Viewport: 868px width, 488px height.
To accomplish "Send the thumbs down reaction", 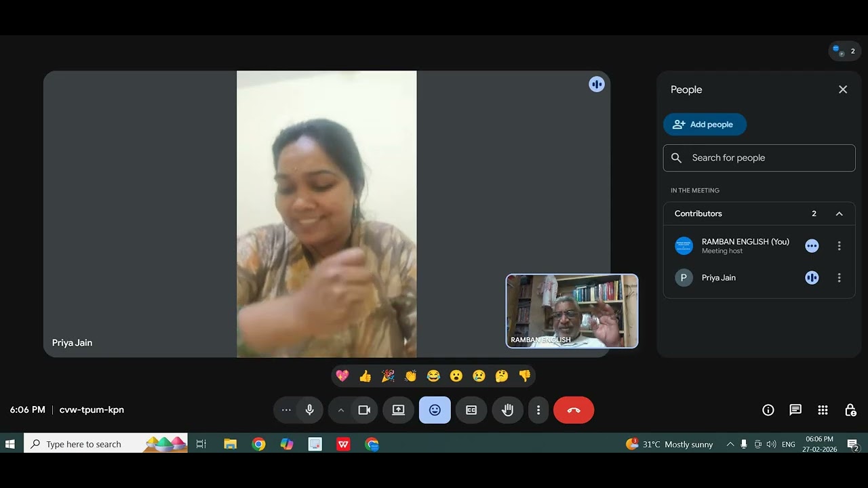I will (524, 375).
